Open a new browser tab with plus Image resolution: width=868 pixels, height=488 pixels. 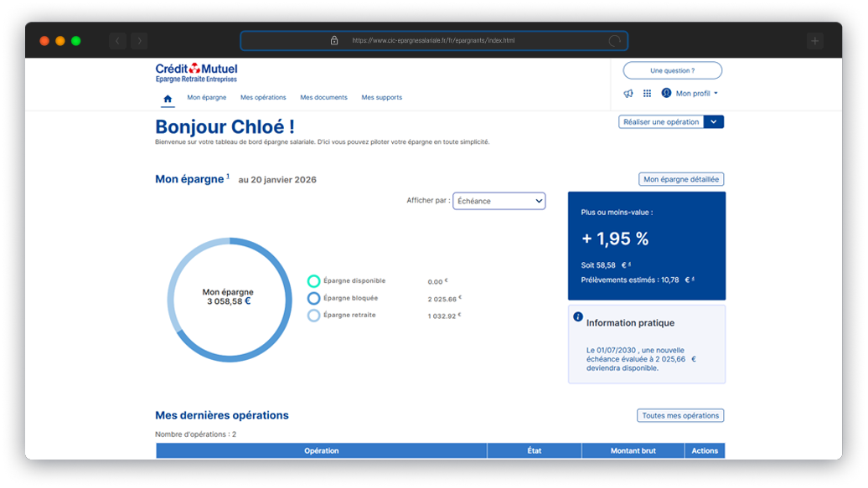click(814, 40)
